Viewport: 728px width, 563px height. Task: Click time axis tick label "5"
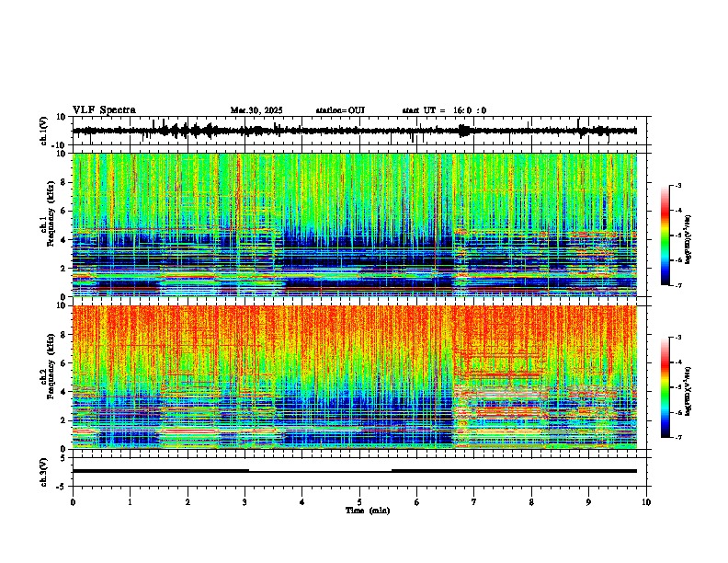click(359, 502)
